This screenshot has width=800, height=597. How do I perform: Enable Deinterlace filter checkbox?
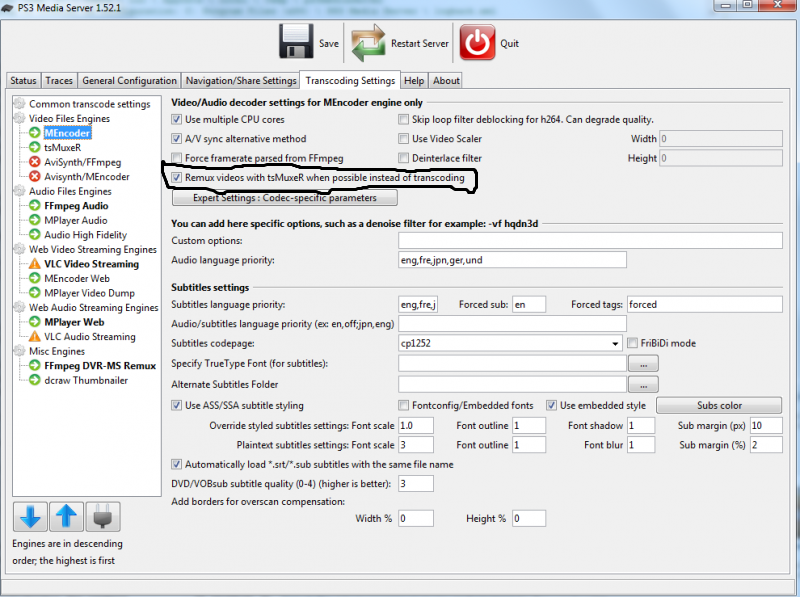click(404, 158)
